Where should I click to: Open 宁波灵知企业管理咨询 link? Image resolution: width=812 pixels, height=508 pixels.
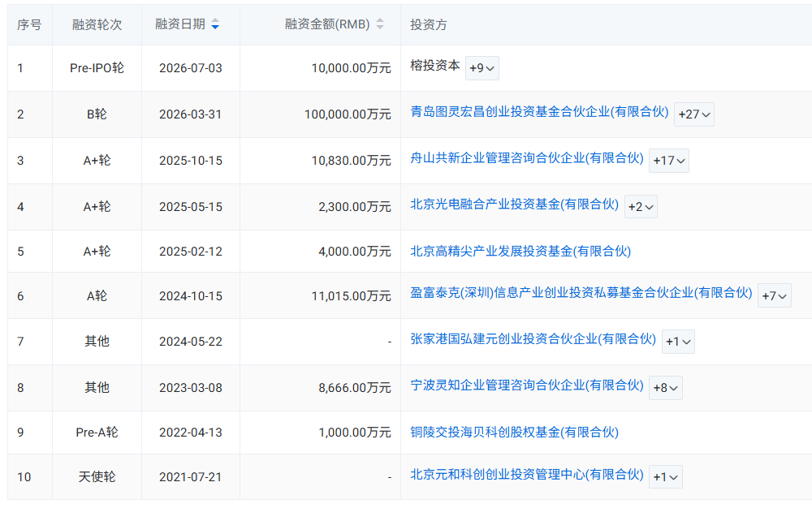click(527, 385)
